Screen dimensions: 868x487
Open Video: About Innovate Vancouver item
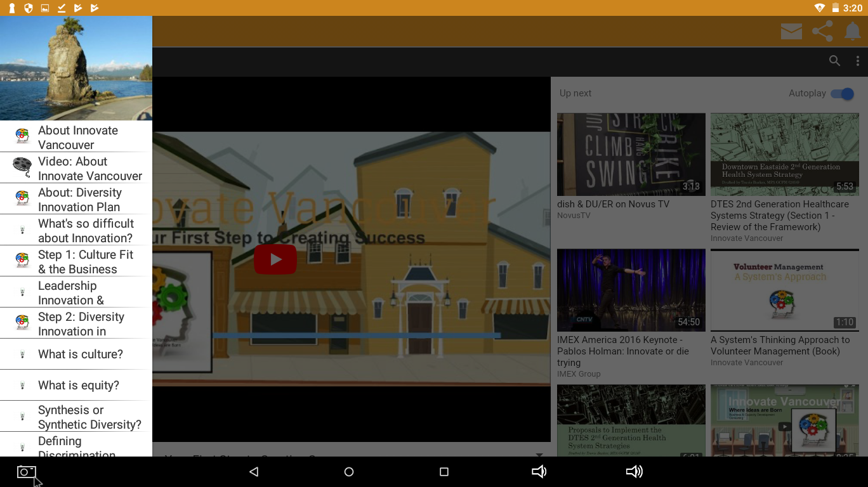pyautogui.click(x=76, y=168)
